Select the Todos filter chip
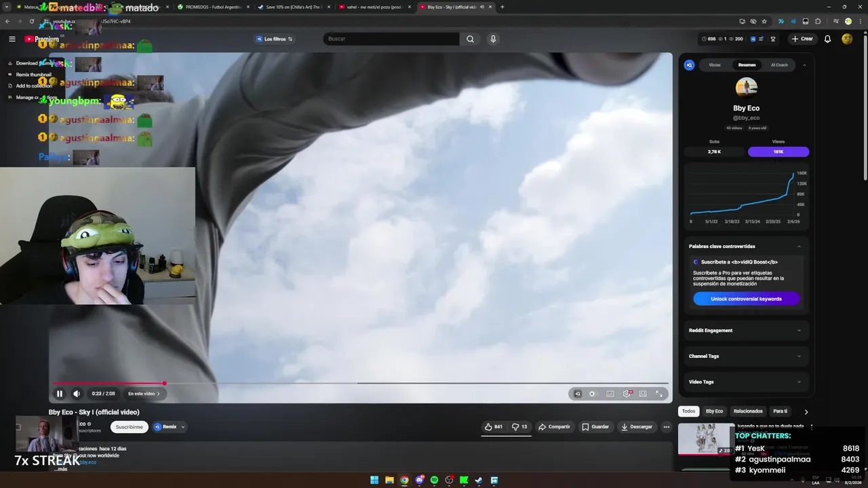Screen dimensions: 868x488 click(x=688, y=411)
